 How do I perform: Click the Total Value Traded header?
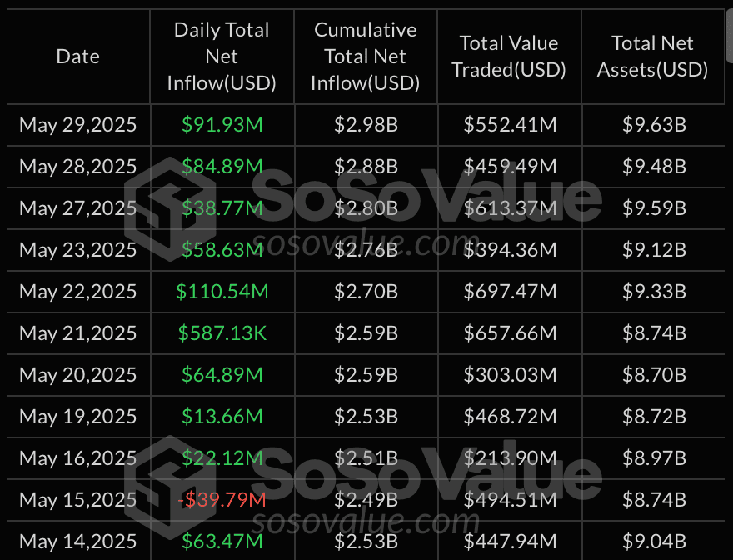click(x=509, y=57)
